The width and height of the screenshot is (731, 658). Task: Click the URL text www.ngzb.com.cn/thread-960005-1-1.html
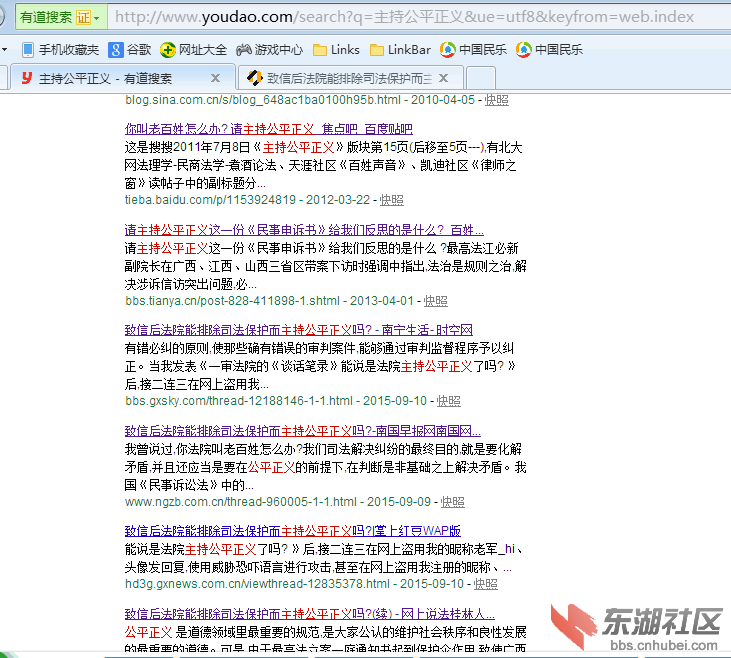pos(241,502)
